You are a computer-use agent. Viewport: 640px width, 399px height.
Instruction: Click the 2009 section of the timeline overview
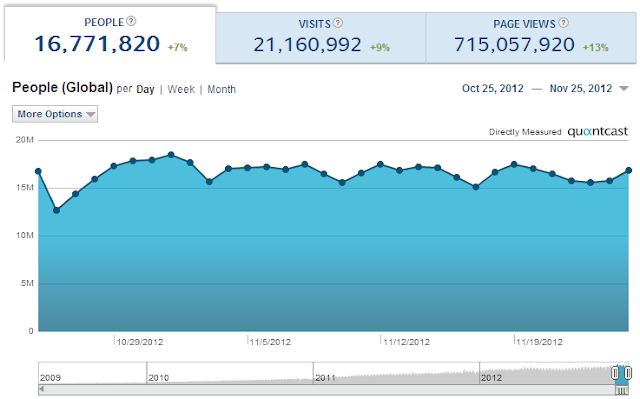pyautogui.click(x=93, y=373)
